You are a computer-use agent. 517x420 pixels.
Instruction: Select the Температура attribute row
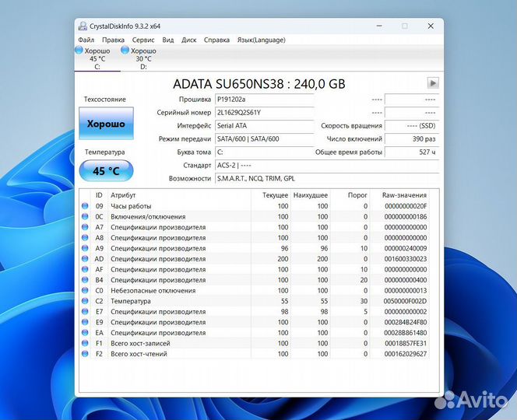pyautogui.click(x=255, y=301)
